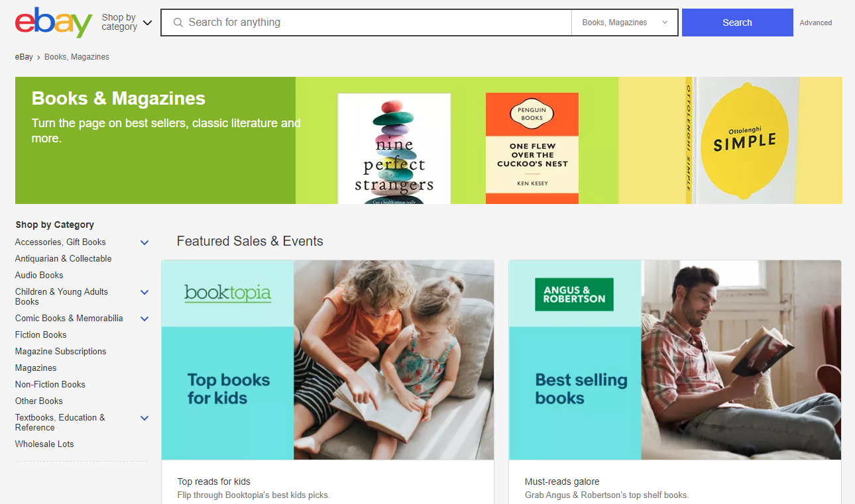
Task: Click the One Flew Over the Cuckoo's Nest cover
Action: pyautogui.click(x=532, y=148)
